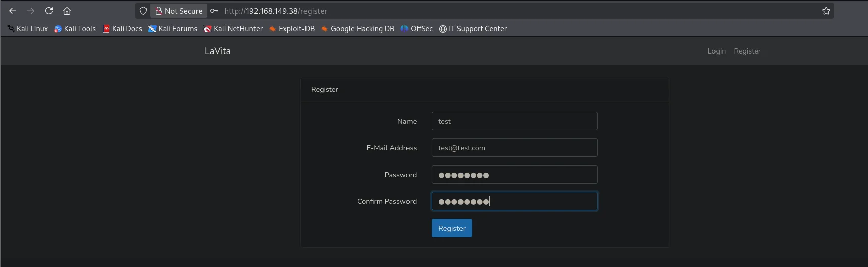Open the OffSec bookmark
The image size is (868, 267).
(417, 29)
